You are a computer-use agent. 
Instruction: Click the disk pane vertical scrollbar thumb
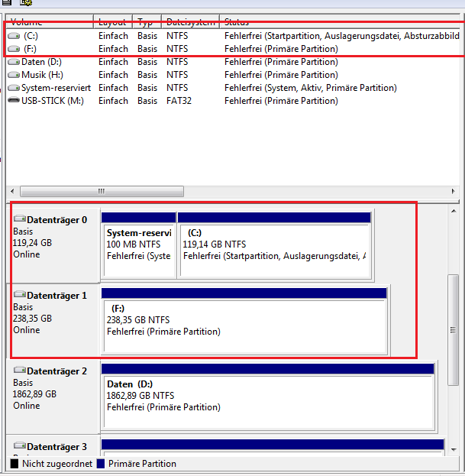coord(454,330)
